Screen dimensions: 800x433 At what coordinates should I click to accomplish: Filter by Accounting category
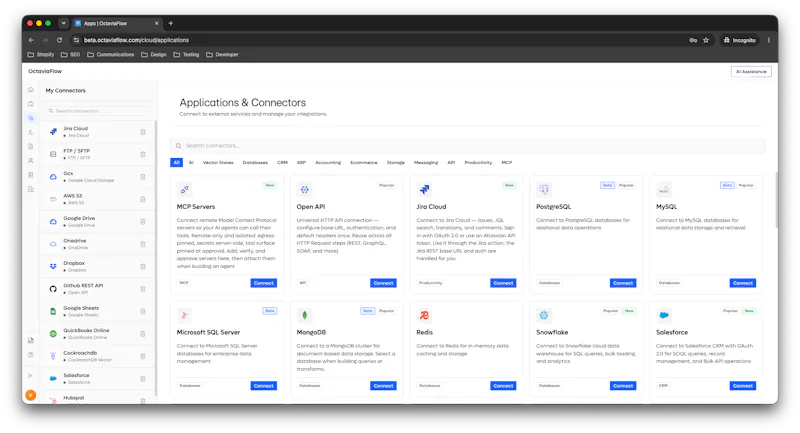(328, 163)
